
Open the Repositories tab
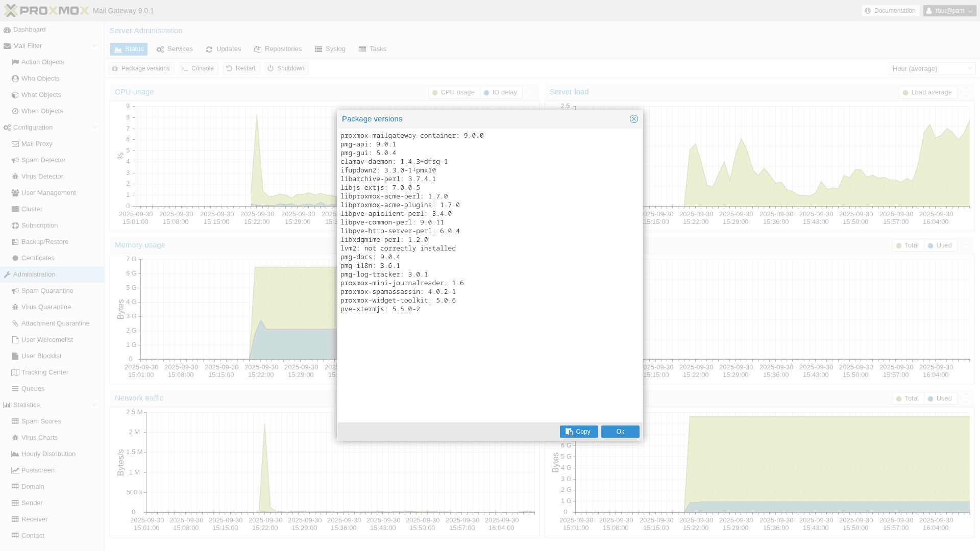pyautogui.click(x=278, y=48)
